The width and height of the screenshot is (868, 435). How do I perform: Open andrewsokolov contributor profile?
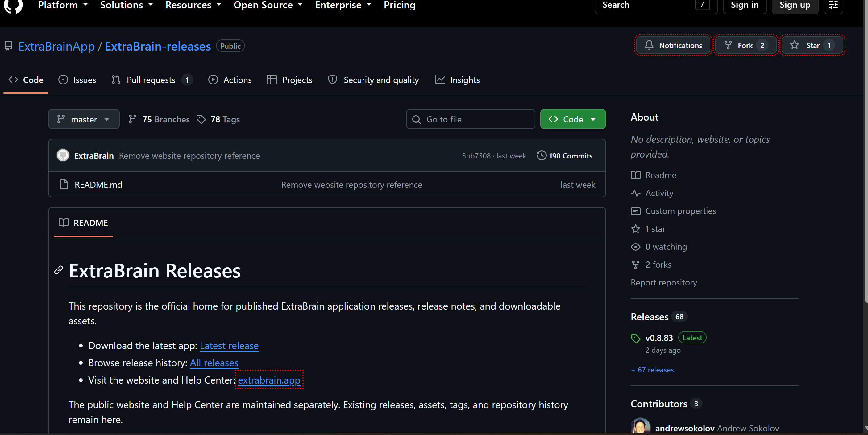(x=684, y=428)
